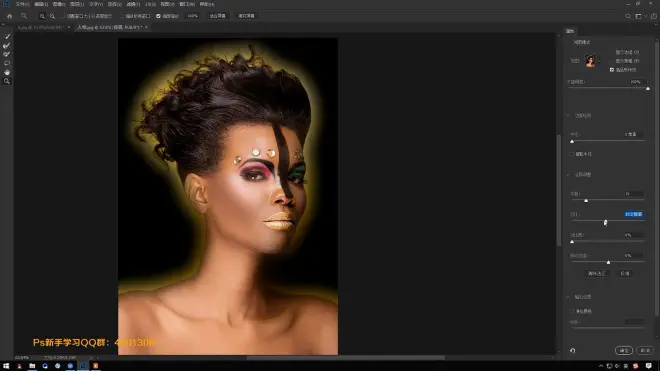Select the Refine Edge Brush tool
660x371 pixels.
(x=7, y=45)
